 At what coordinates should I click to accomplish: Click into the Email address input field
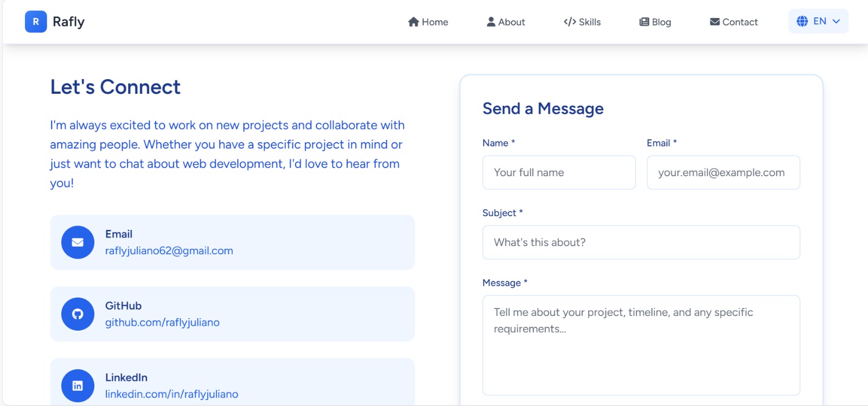(723, 172)
